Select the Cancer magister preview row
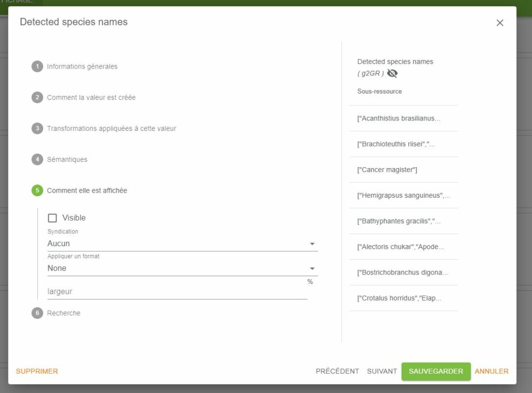 tap(404, 170)
